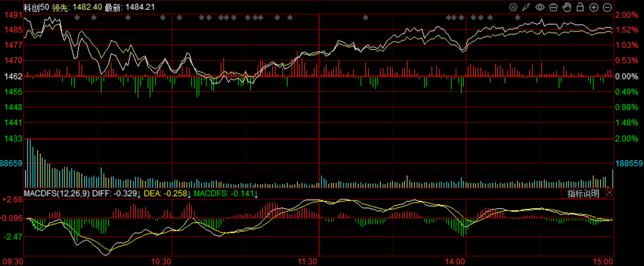Open the 指标说明 indicator explanation button
This screenshot has width=644, height=266.
point(583,194)
